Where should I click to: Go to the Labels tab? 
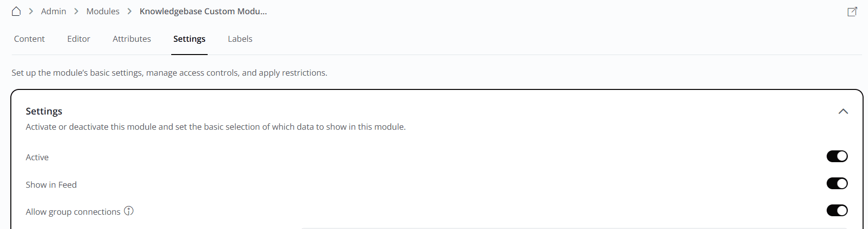(240, 39)
